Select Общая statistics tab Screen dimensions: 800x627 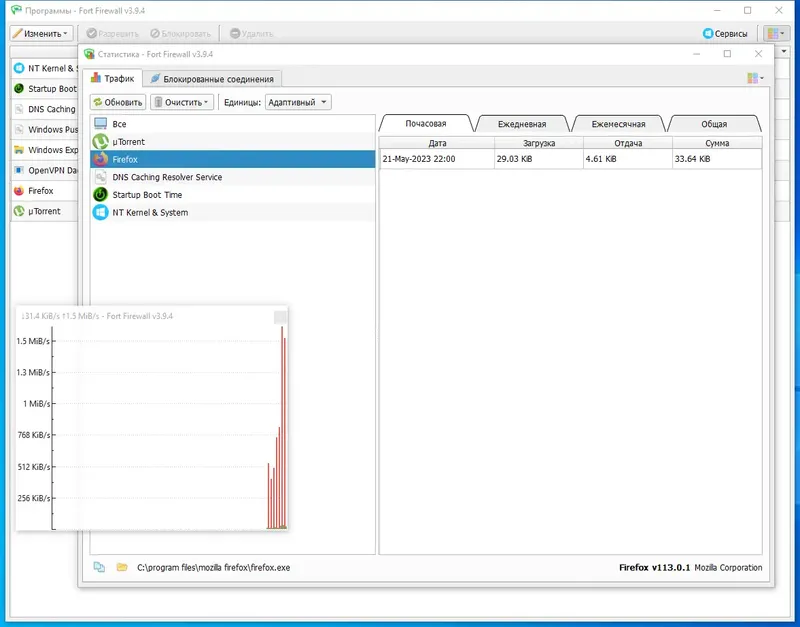pos(714,124)
